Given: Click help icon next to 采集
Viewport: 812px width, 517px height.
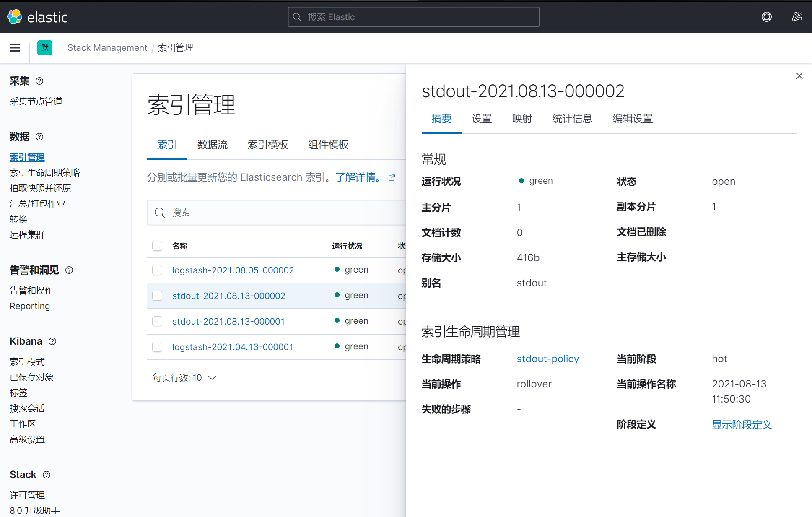Looking at the screenshot, I should tap(39, 81).
